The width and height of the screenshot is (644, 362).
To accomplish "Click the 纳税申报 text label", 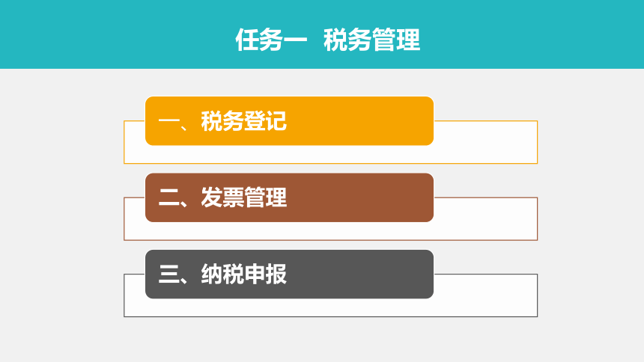I will point(243,274).
